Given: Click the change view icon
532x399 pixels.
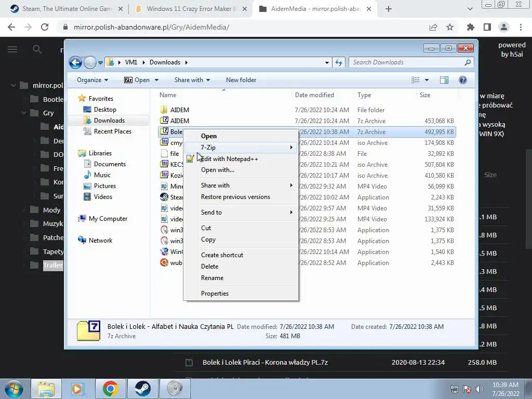Looking at the screenshot, I should point(415,80).
